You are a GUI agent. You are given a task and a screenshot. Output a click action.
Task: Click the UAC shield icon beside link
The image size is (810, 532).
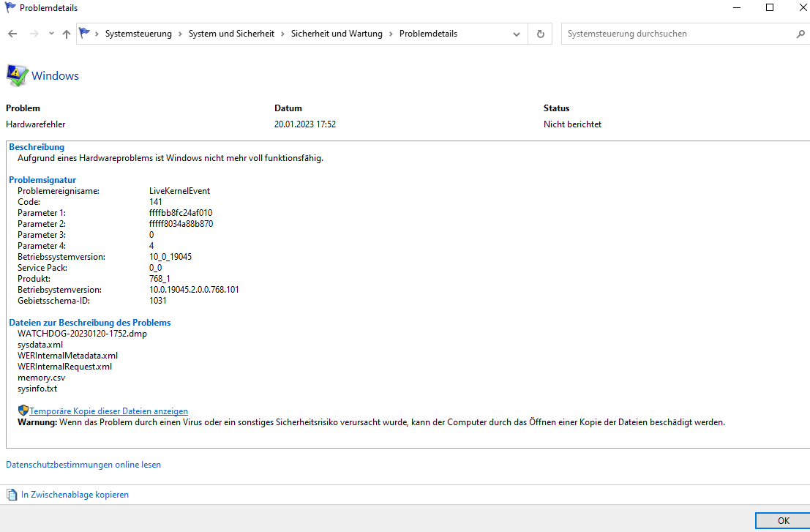pyautogui.click(x=23, y=411)
